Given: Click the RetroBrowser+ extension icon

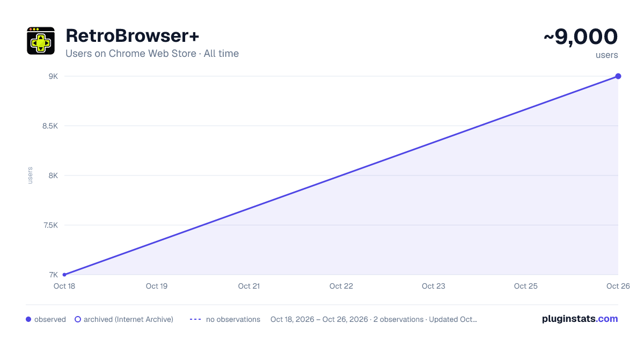Looking at the screenshot, I should pyautogui.click(x=41, y=41).
